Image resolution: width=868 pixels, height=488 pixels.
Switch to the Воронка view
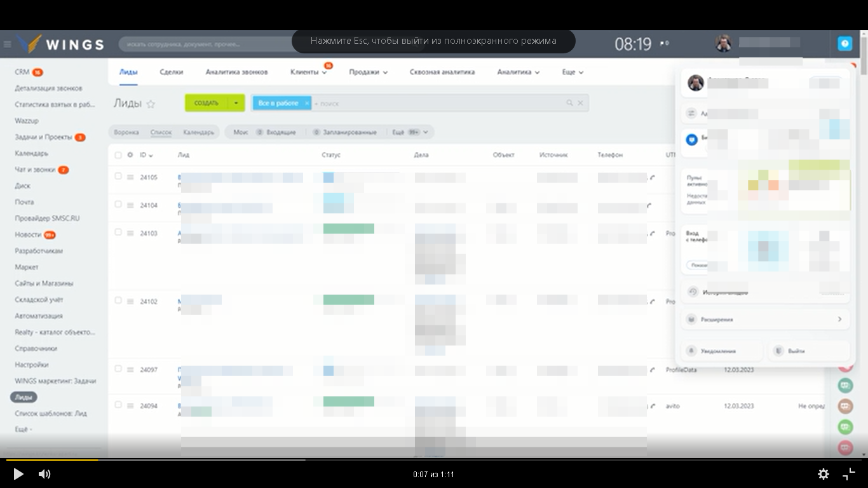pos(126,132)
